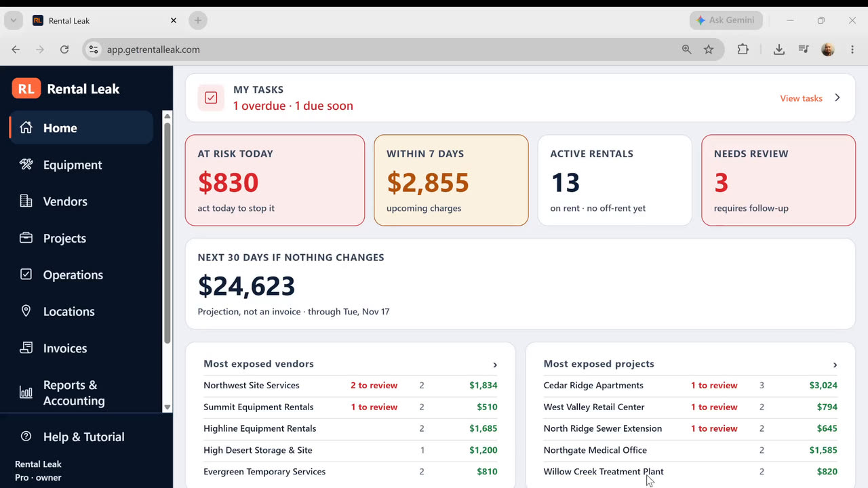Viewport: 868px width, 488px height.
Task: Click the Invoices receipt icon
Action: click(26, 348)
